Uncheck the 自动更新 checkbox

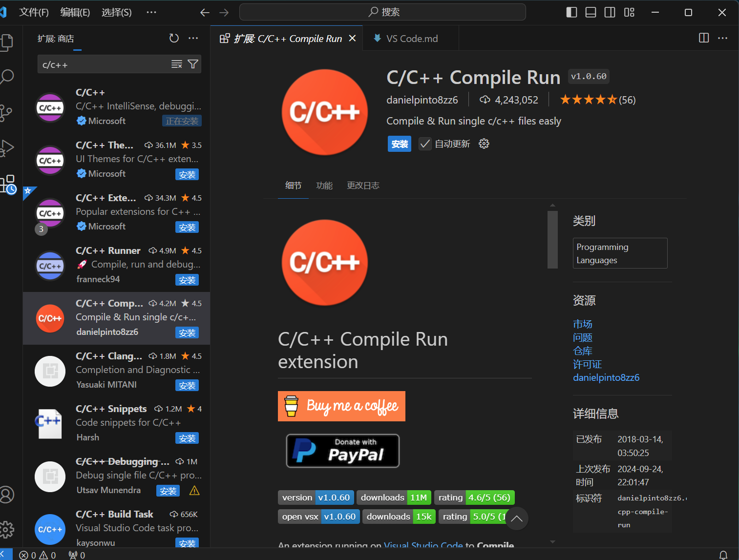tap(425, 144)
